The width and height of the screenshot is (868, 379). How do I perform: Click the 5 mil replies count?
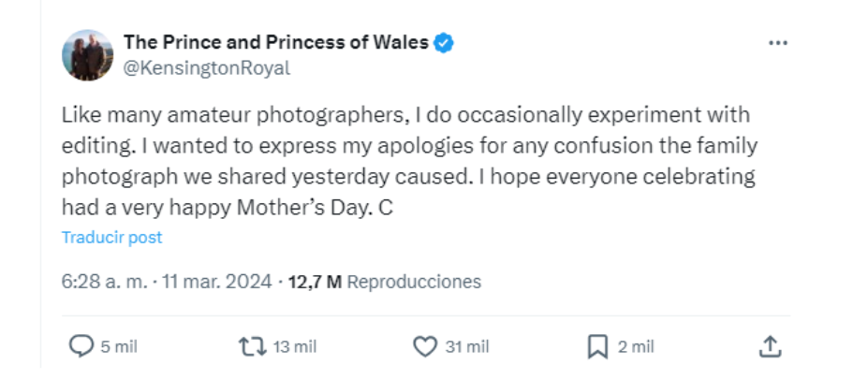coord(119,346)
